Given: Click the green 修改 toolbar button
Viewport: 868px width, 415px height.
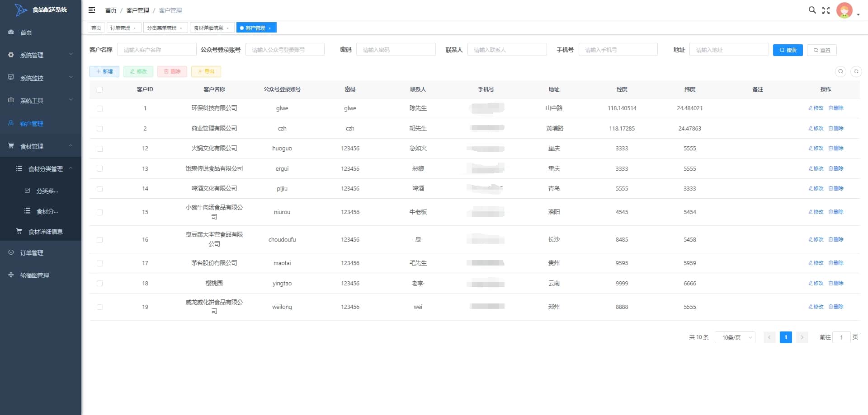Looking at the screenshot, I should 138,71.
